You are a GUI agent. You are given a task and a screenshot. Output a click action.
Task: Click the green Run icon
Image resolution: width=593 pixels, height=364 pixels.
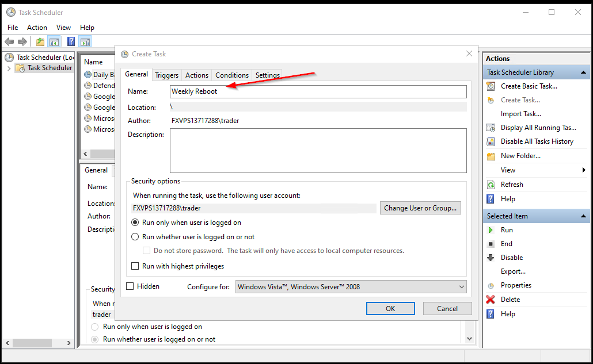[x=491, y=230]
